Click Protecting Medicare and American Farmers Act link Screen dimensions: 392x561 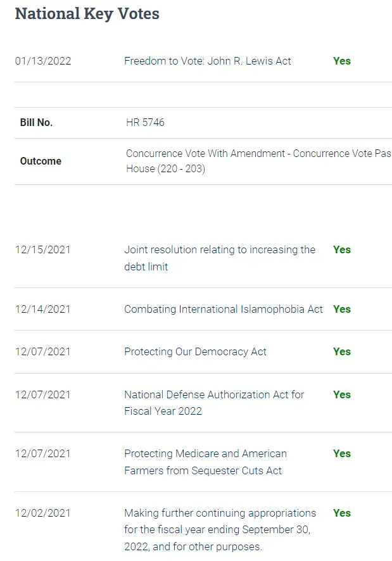pyautogui.click(x=205, y=462)
